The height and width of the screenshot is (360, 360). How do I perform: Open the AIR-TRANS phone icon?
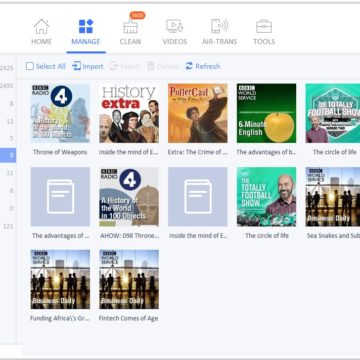tap(219, 26)
